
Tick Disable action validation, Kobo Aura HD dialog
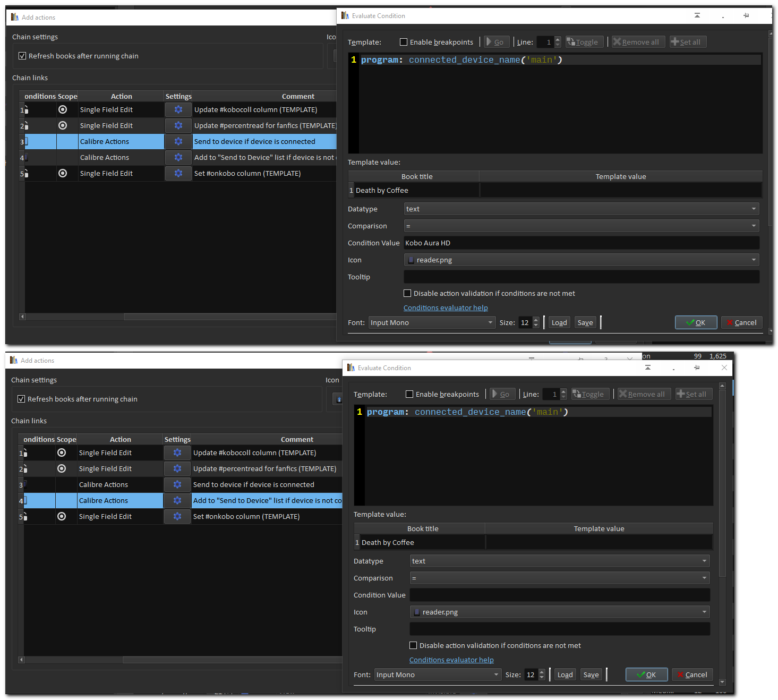(407, 293)
